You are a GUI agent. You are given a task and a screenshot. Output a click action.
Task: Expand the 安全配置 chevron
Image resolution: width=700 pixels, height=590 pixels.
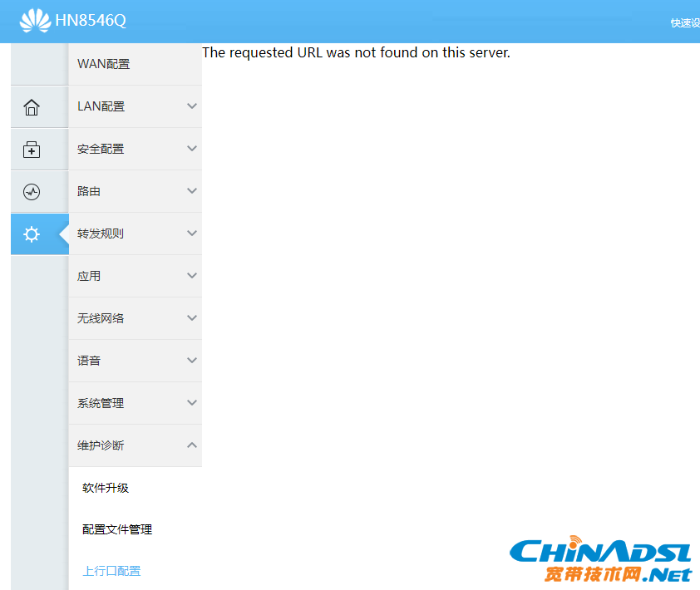coord(192,149)
